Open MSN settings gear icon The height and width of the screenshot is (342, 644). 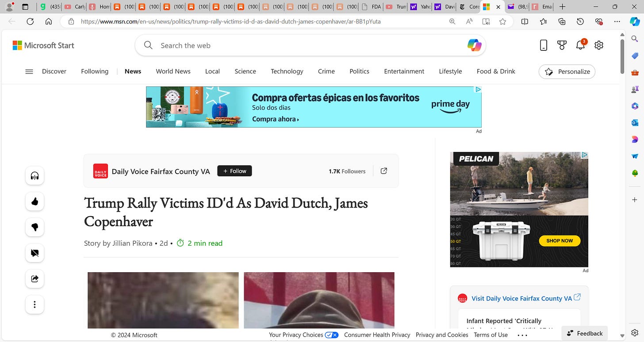(599, 45)
